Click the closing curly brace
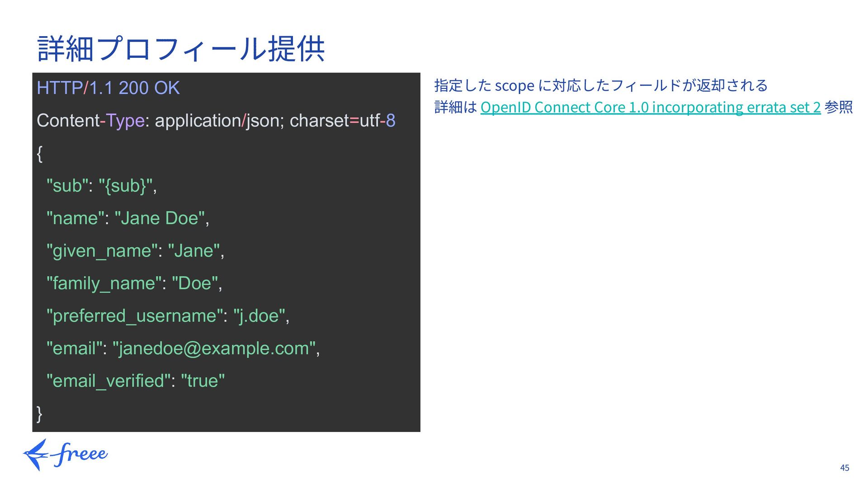This screenshot has width=868, height=488. pyautogui.click(x=40, y=413)
